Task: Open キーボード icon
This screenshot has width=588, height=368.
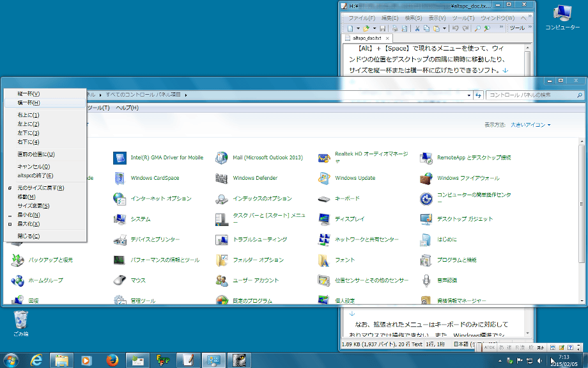Action: (324, 198)
